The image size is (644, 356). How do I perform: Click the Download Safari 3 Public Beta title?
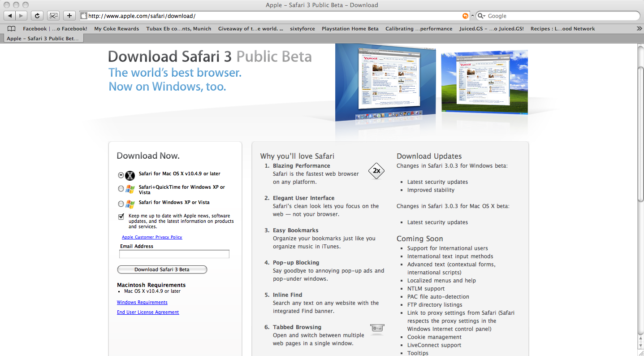(x=210, y=56)
